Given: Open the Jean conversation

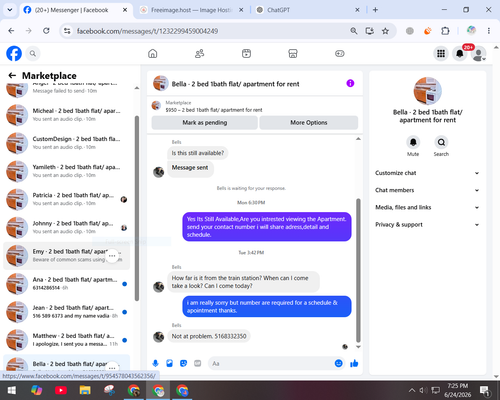Looking at the screenshot, I should click(x=67, y=312).
